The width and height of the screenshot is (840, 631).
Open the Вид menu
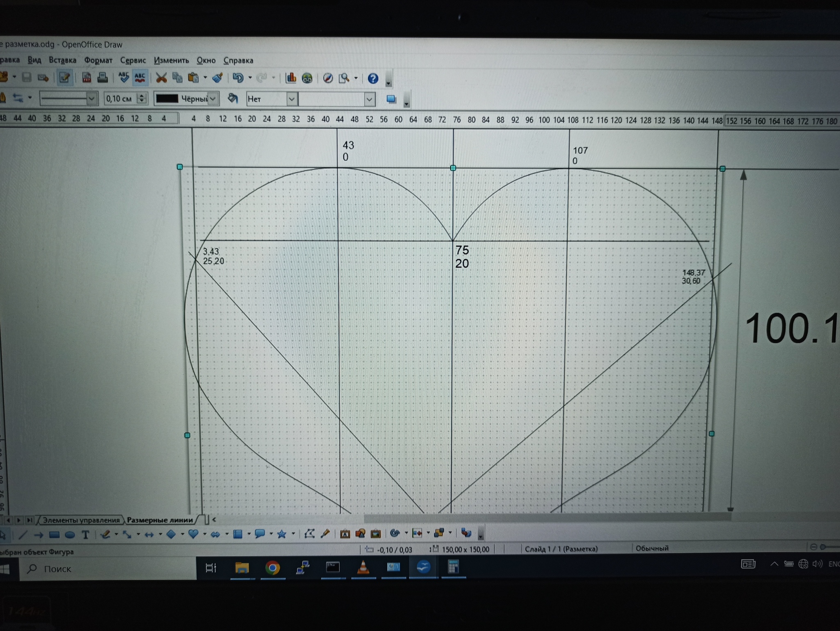(x=34, y=60)
